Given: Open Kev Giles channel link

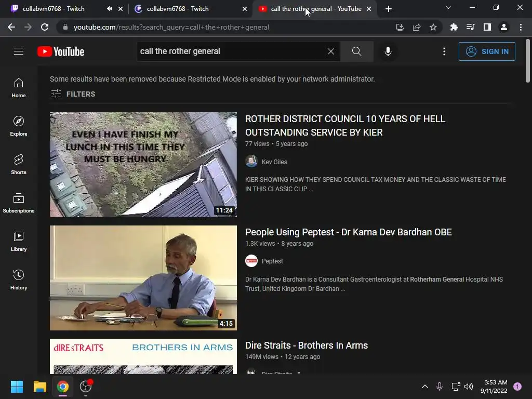Looking at the screenshot, I should click(x=274, y=162).
